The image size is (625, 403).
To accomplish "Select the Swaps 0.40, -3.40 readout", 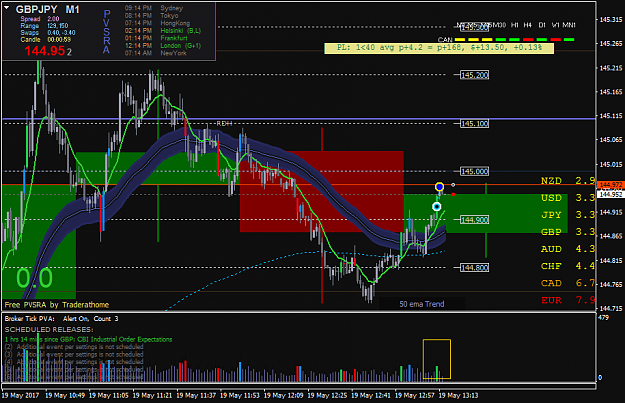I will pyautogui.click(x=47, y=33).
